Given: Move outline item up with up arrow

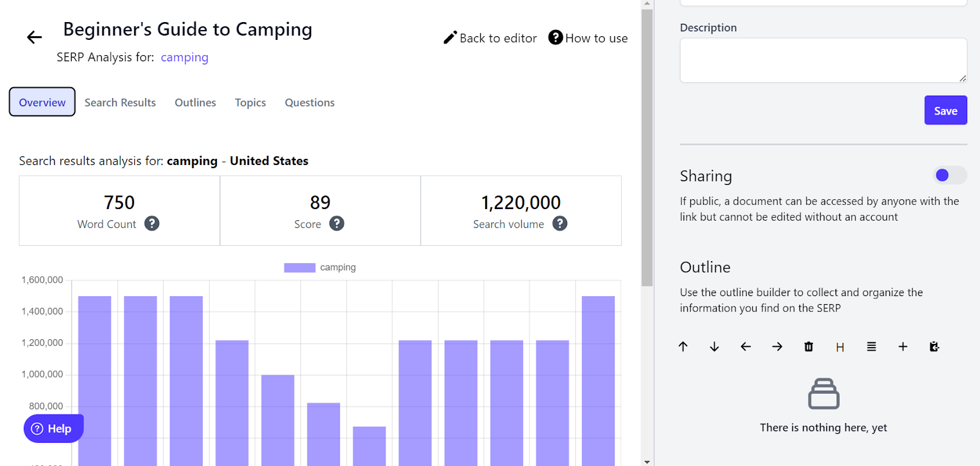Looking at the screenshot, I should (x=683, y=347).
